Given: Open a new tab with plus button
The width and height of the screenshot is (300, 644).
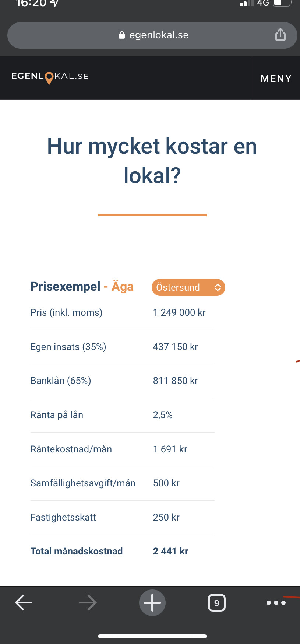Looking at the screenshot, I should (x=152, y=603).
